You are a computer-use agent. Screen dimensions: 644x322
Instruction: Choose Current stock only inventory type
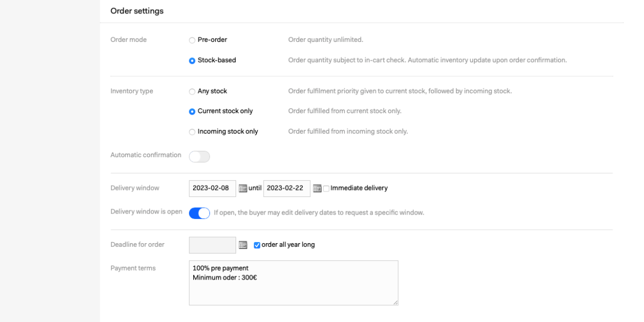[x=192, y=112]
